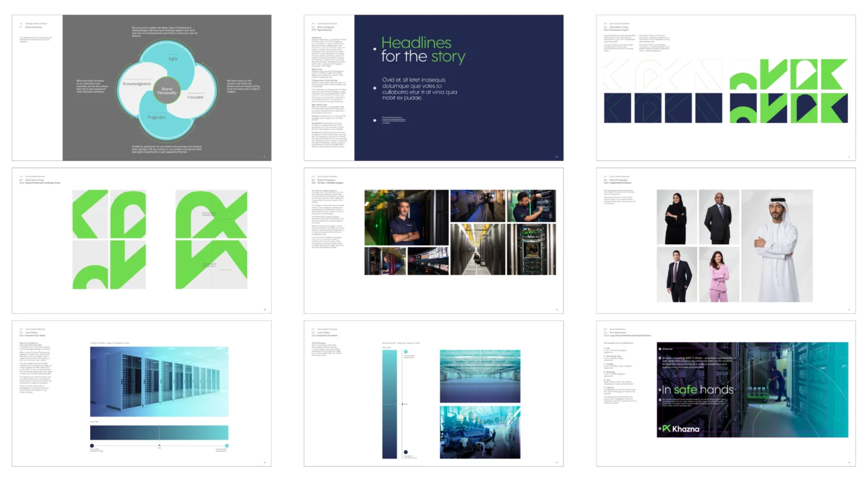
Task: Click the light teal gradient end dot
Action: click(227, 445)
